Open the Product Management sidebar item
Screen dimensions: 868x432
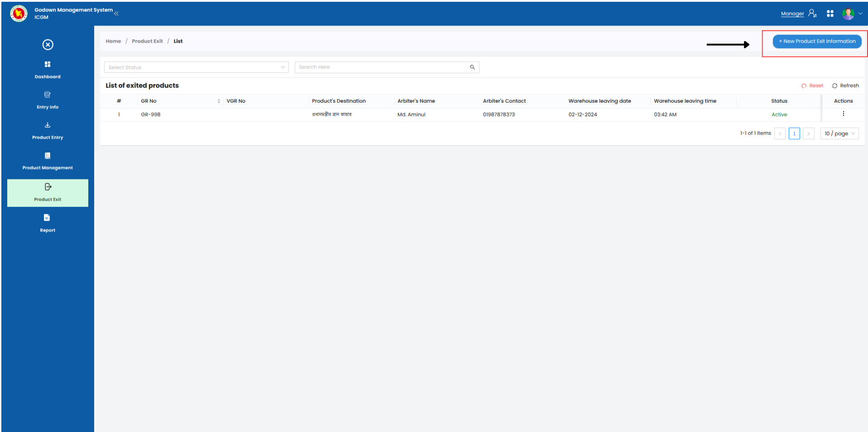coord(48,161)
